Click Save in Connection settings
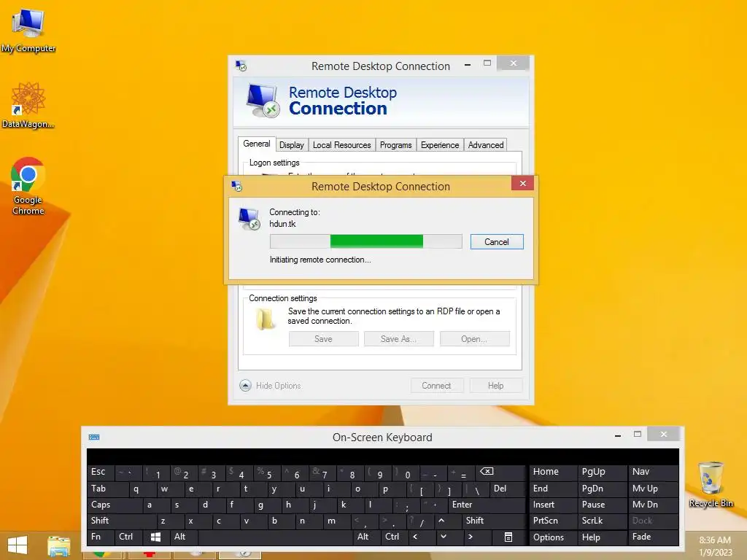The image size is (747, 560). click(323, 339)
